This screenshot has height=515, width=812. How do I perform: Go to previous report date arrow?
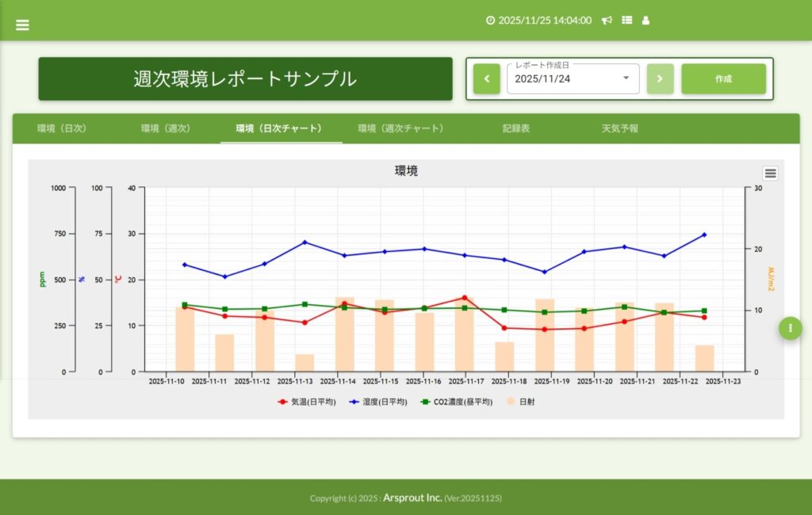tap(486, 79)
